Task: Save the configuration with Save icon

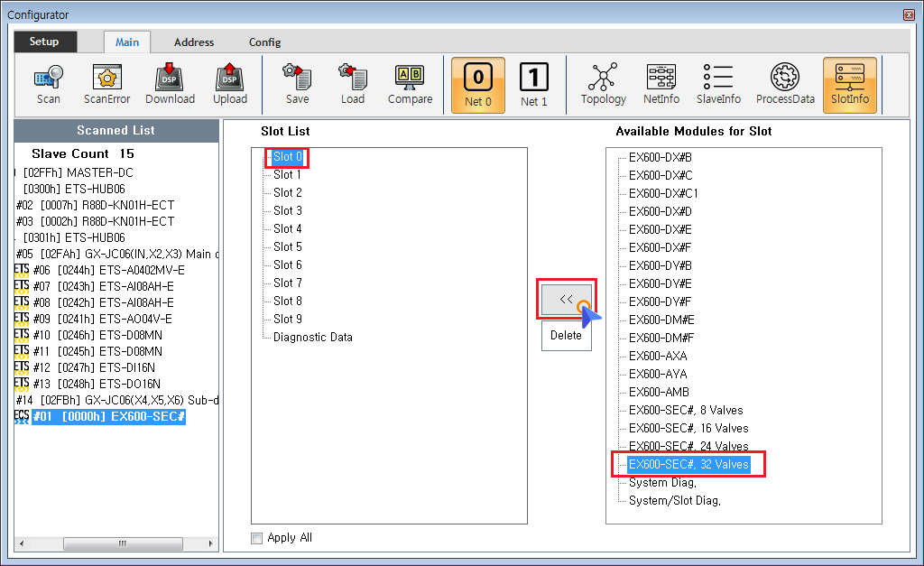Action: point(297,85)
